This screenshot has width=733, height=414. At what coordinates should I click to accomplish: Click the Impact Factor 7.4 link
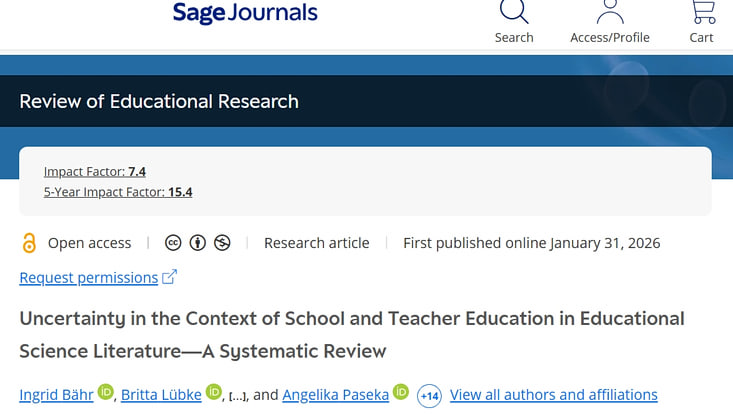pos(95,171)
